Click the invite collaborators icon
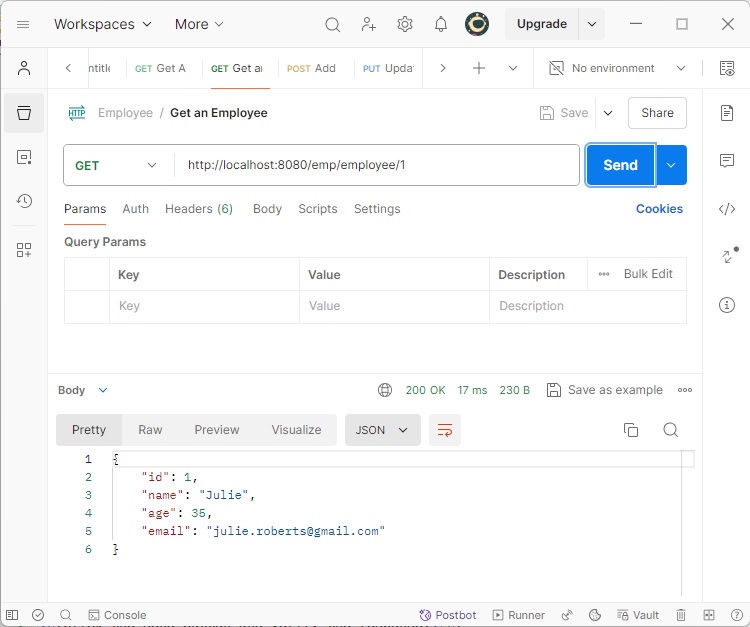The image size is (750, 627). click(369, 24)
